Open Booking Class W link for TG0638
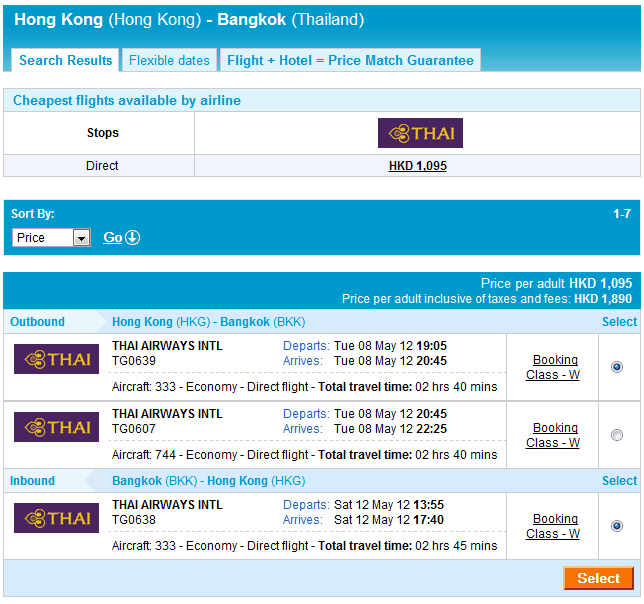This screenshot has width=644, height=604. tap(554, 526)
